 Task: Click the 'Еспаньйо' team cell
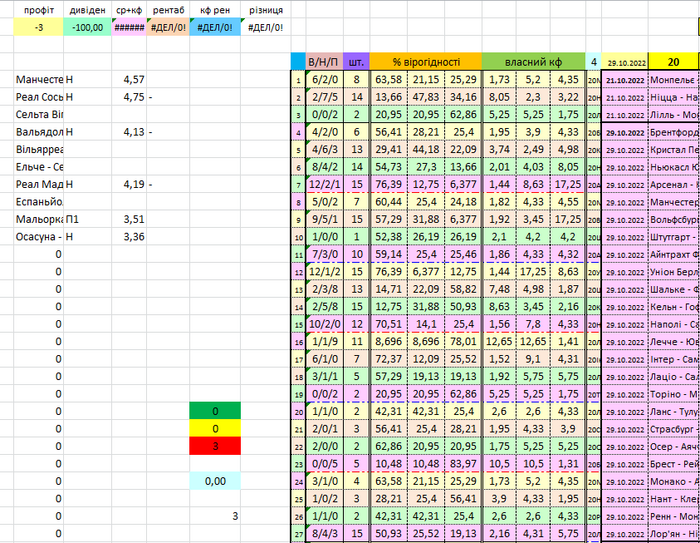pos(39,201)
